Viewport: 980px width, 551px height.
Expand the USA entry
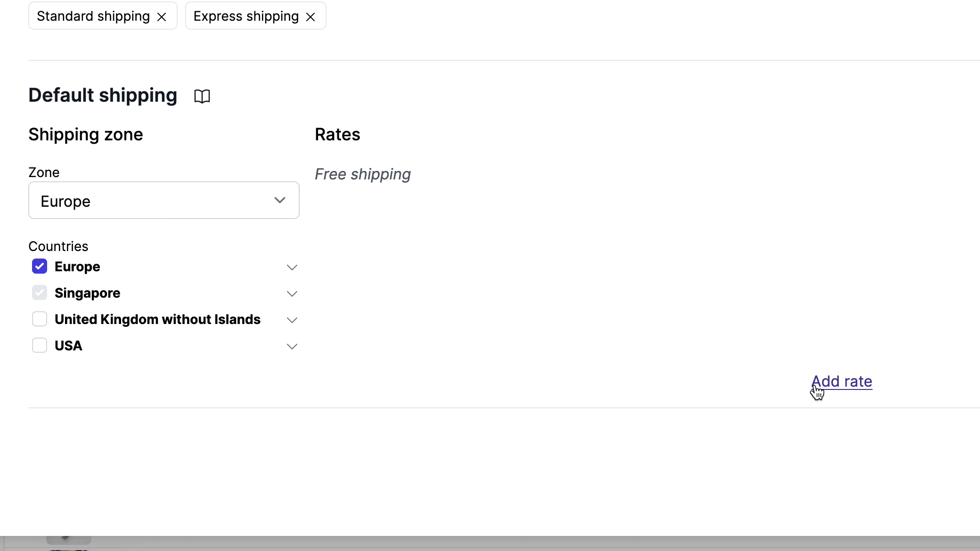(x=291, y=346)
